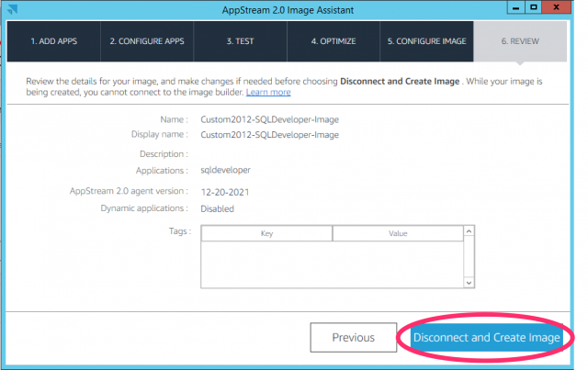
Task: Select the 6. Review tab
Action: pyautogui.click(x=520, y=41)
